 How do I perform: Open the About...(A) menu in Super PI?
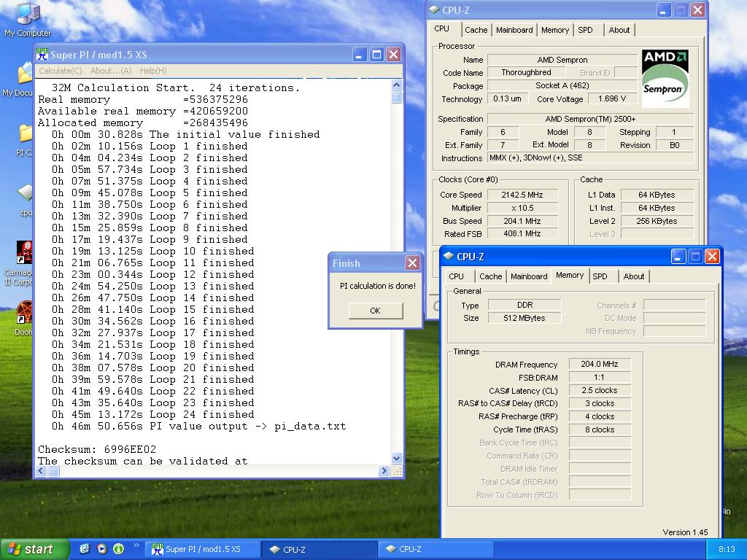[x=111, y=71]
